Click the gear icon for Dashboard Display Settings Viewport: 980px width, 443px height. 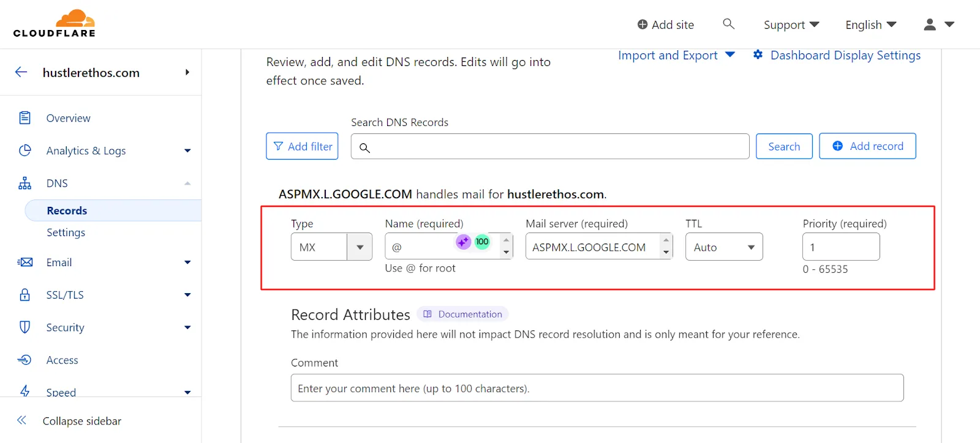coord(758,54)
